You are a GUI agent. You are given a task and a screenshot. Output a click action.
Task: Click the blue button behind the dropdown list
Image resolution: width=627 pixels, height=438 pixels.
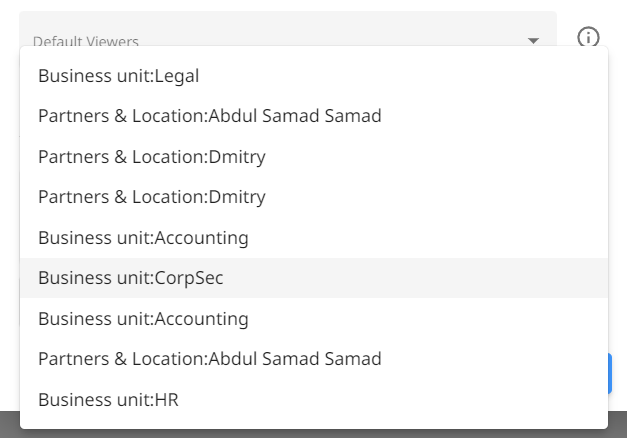tap(610, 373)
